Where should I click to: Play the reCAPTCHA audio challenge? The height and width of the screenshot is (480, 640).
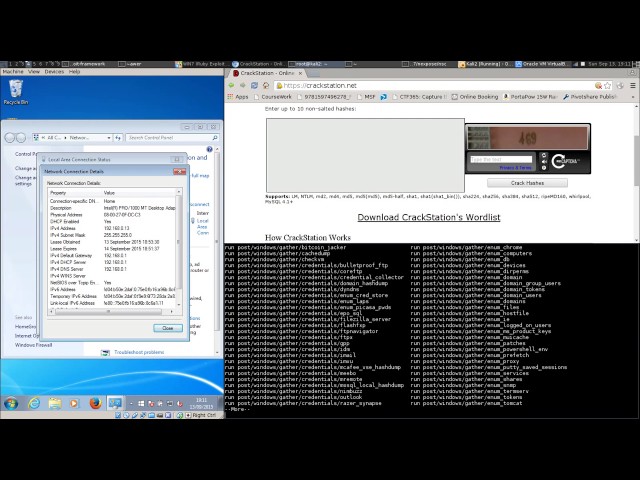click(x=544, y=162)
